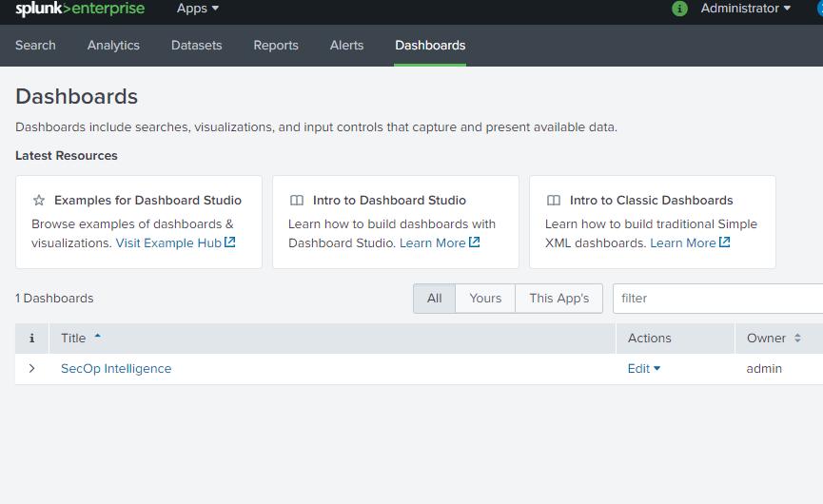Select the This App's filter toggle
Screen dimensions: 823x504
(558, 299)
